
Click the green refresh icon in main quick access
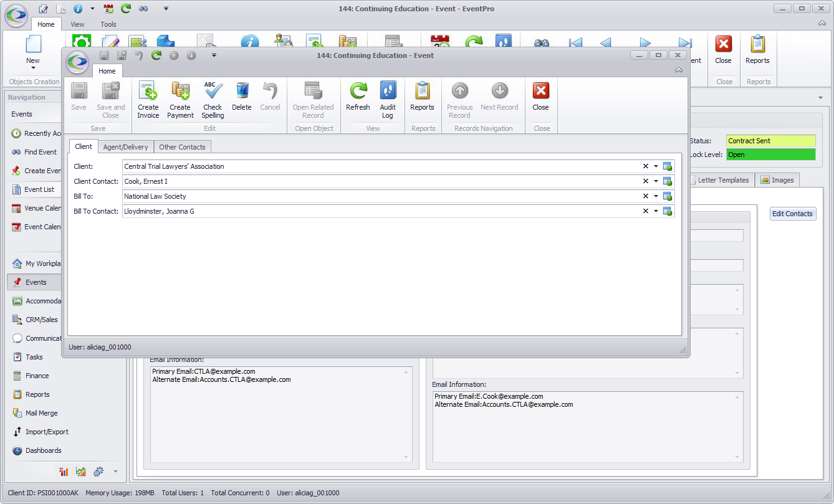126,9
